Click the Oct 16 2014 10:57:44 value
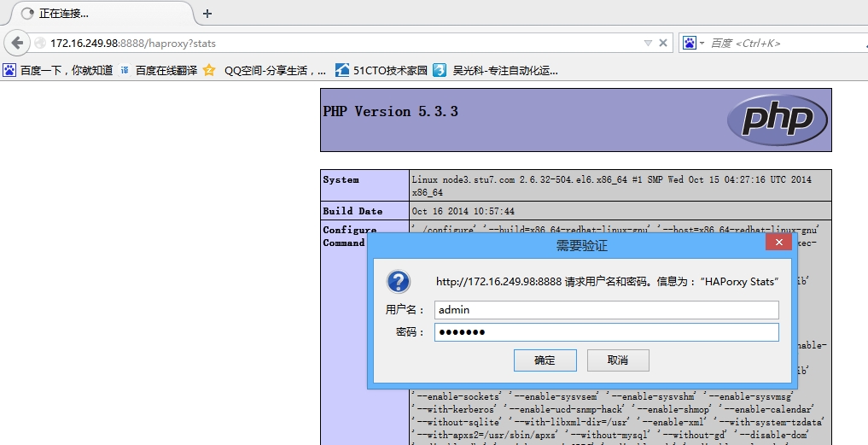The height and width of the screenshot is (445, 868). 463,211
